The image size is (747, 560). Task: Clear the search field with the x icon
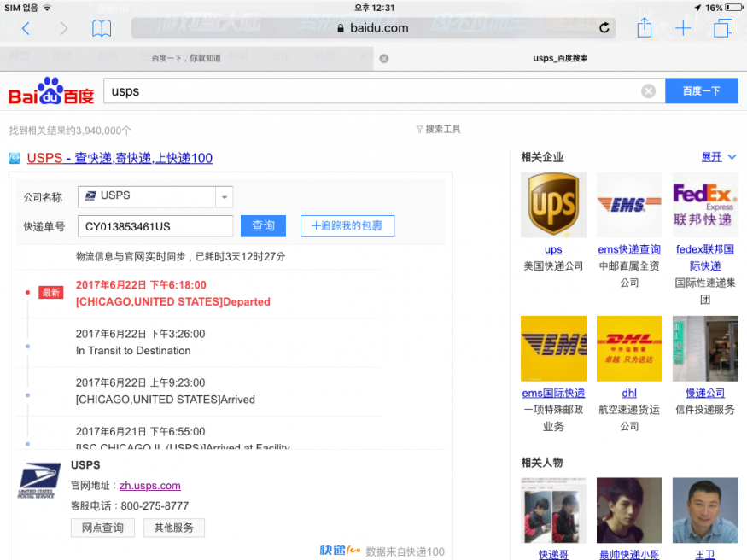coord(648,91)
